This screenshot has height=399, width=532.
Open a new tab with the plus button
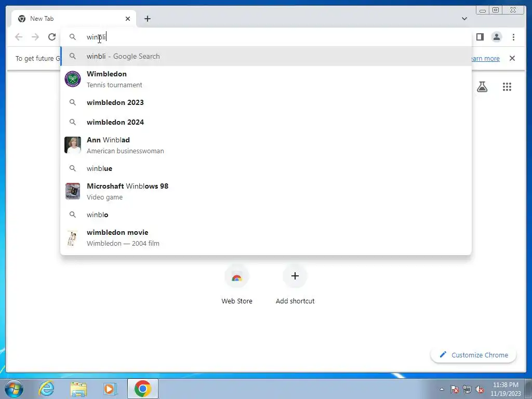(x=147, y=19)
